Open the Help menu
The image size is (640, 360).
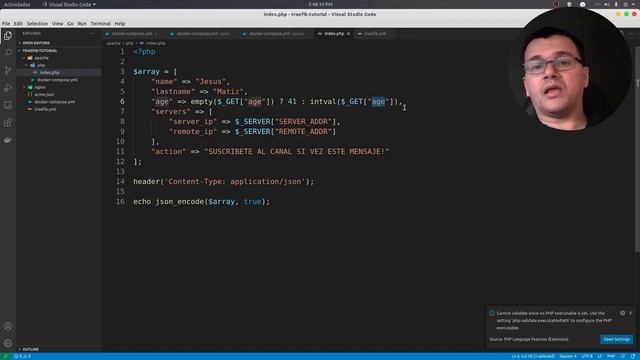point(120,24)
